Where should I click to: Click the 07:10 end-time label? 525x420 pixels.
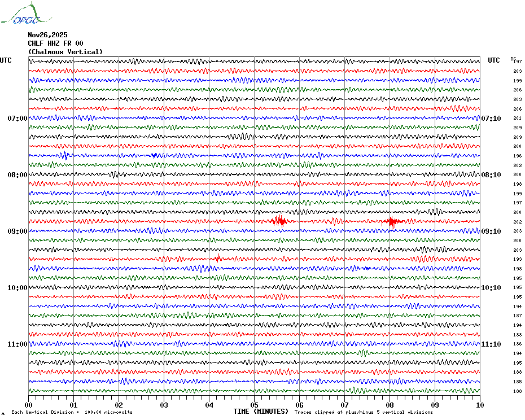[x=491, y=118]
